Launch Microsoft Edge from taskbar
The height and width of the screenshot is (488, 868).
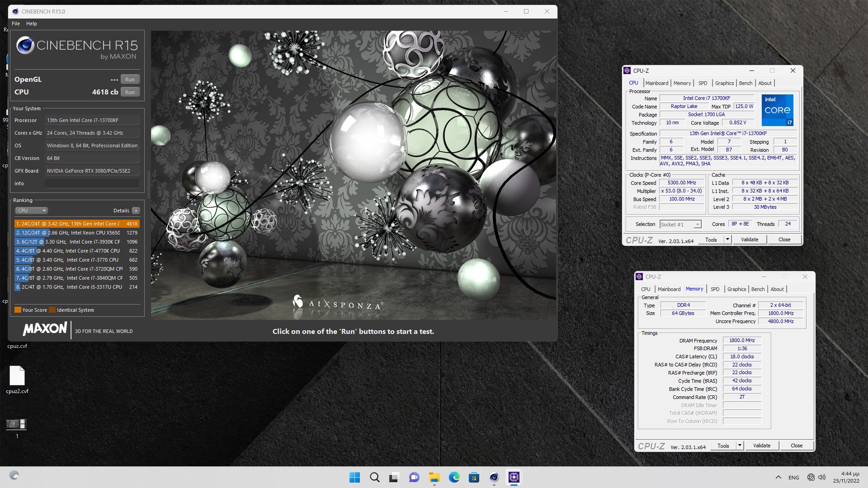tap(454, 477)
